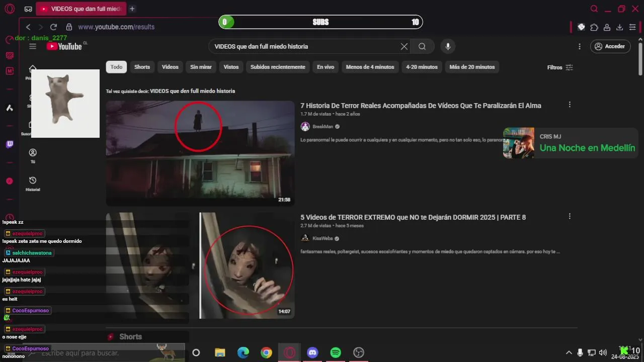Open a new browser tab with plus
Image resolution: width=644 pixels, height=362 pixels.
click(x=132, y=9)
